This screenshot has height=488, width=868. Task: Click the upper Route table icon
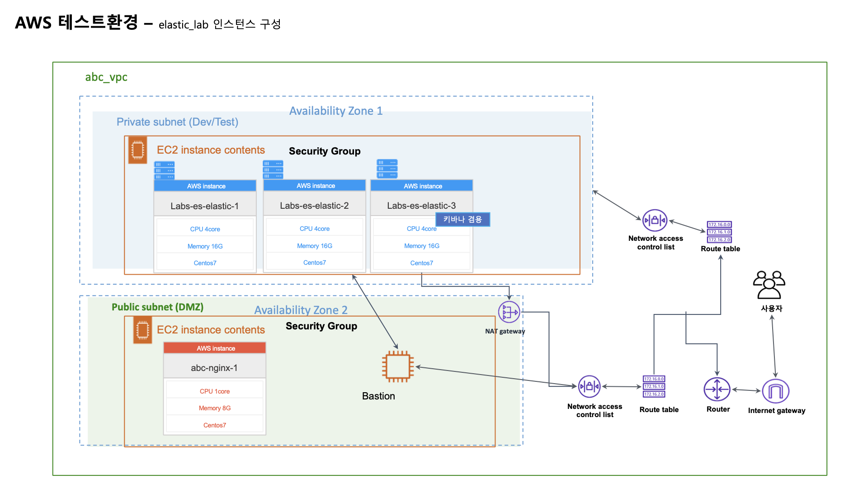pyautogui.click(x=719, y=232)
